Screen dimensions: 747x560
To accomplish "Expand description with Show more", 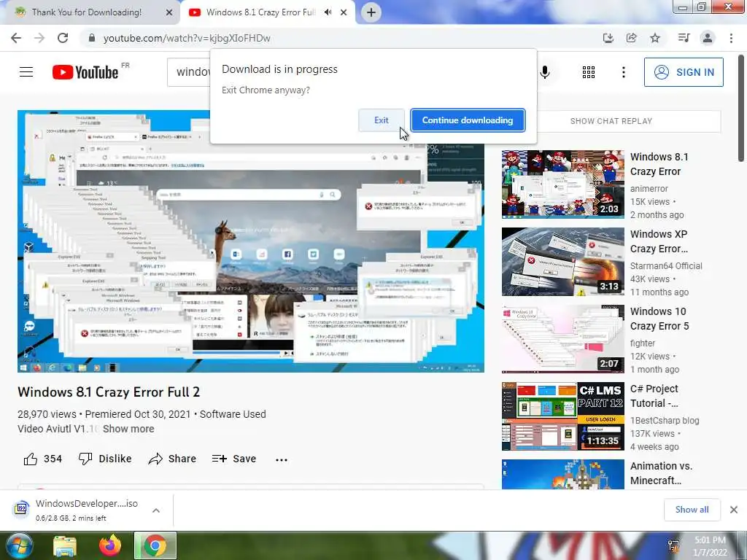I will pos(128,429).
